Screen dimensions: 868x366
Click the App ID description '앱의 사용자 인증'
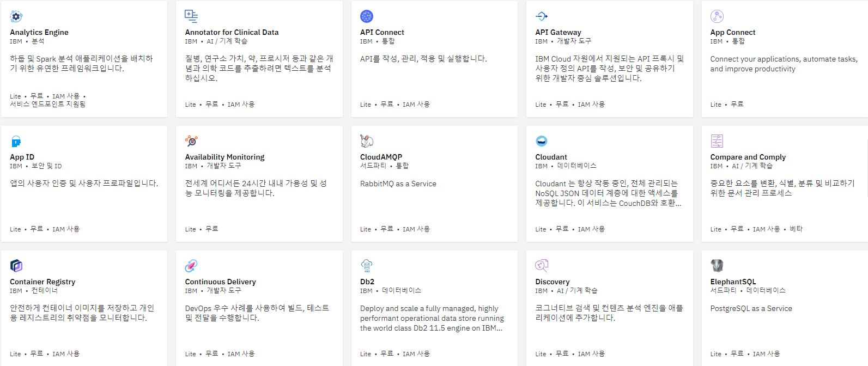[x=84, y=184]
